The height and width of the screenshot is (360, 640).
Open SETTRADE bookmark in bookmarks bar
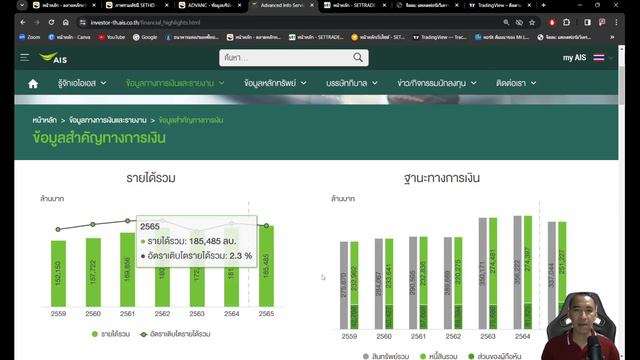(x=316, y=37)
